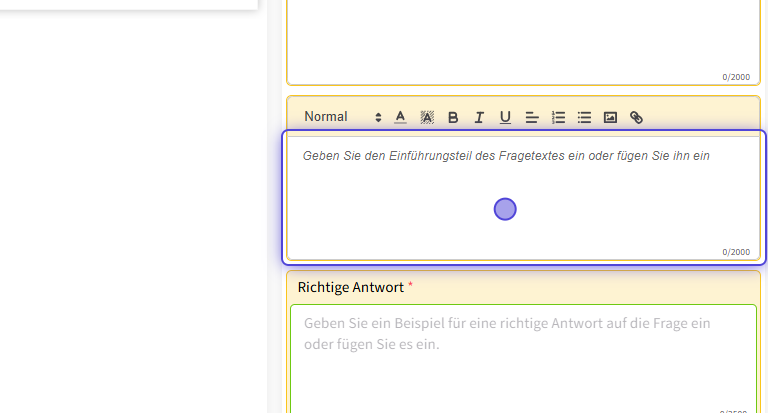Open the text background highlight picker
Image resolution: width=768 pixels, height=413 pixels.
(x=427, y=117)
